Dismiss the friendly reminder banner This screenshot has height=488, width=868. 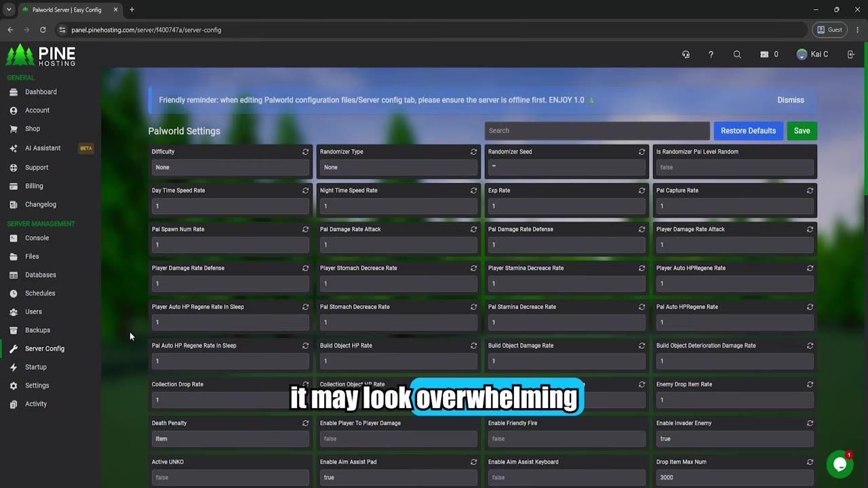791,100
